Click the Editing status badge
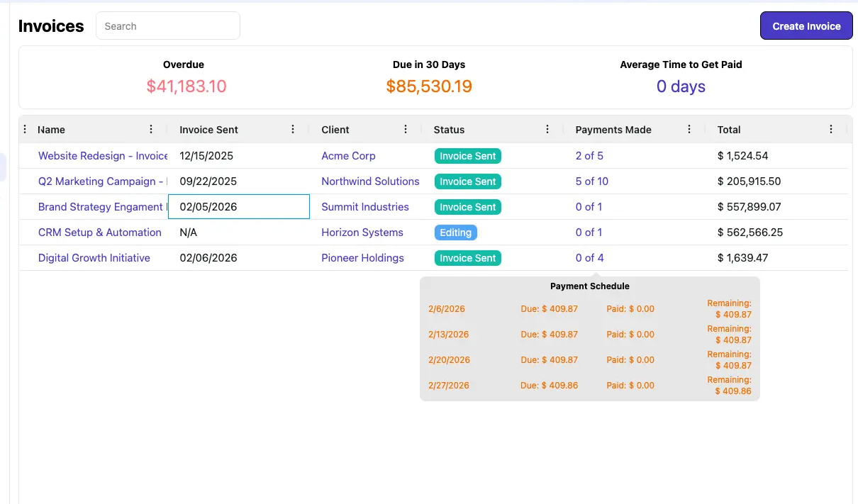 click(x=455, y=233)
